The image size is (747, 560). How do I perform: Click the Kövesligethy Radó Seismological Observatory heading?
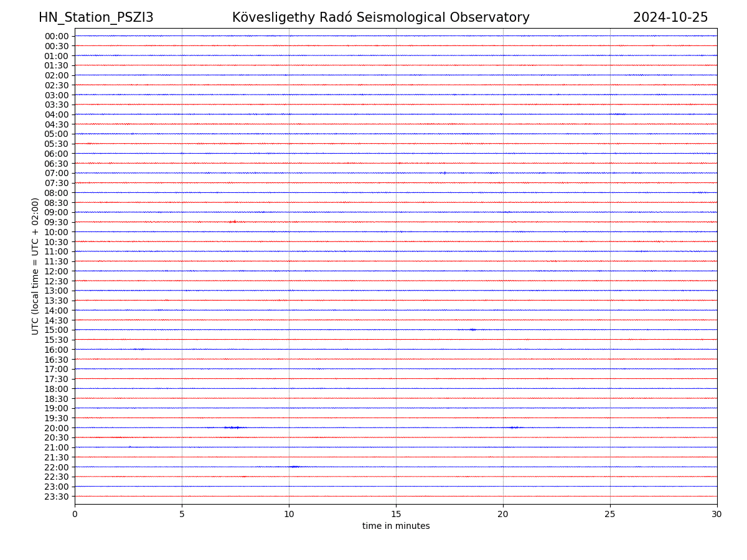tap(380, 17)
